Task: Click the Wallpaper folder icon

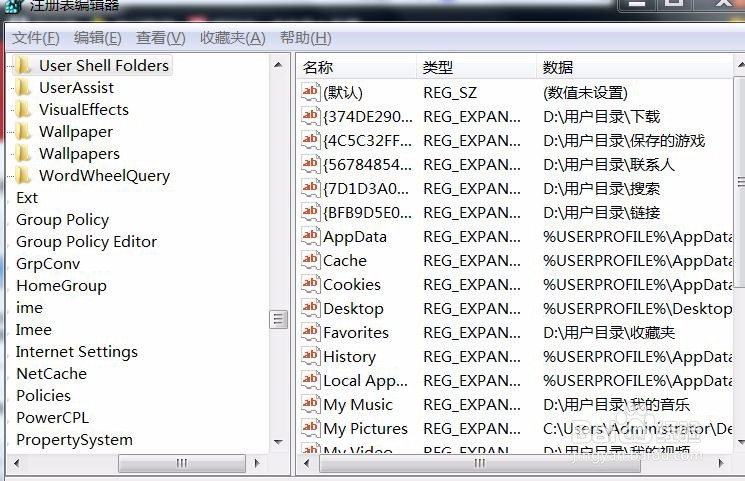Action: click(x=23, y=131)
